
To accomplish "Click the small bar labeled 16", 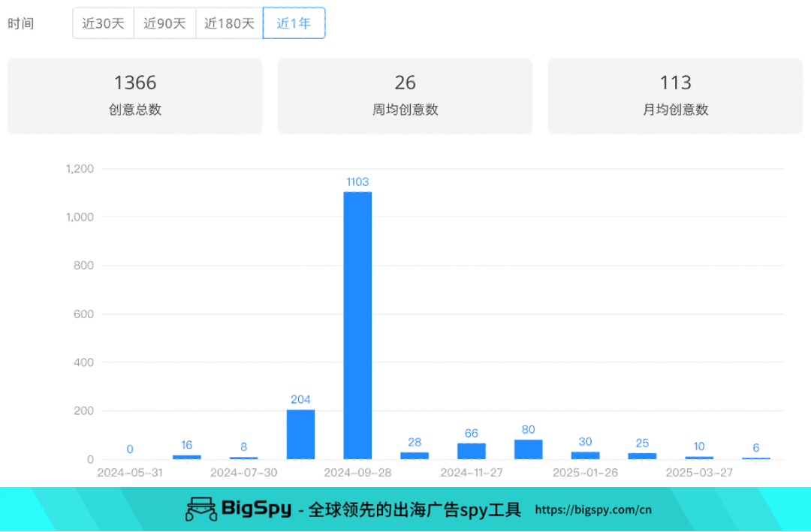I will [186, 458].
